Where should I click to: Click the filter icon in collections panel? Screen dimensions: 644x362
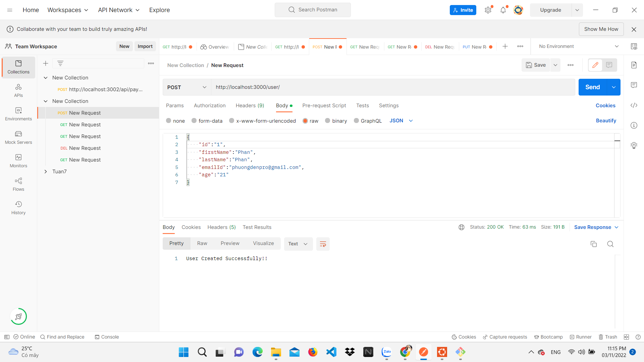coord(60,63)
